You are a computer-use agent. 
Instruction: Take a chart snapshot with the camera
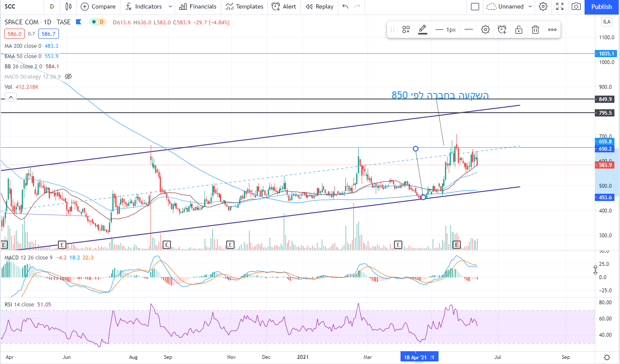click(576, 6)
